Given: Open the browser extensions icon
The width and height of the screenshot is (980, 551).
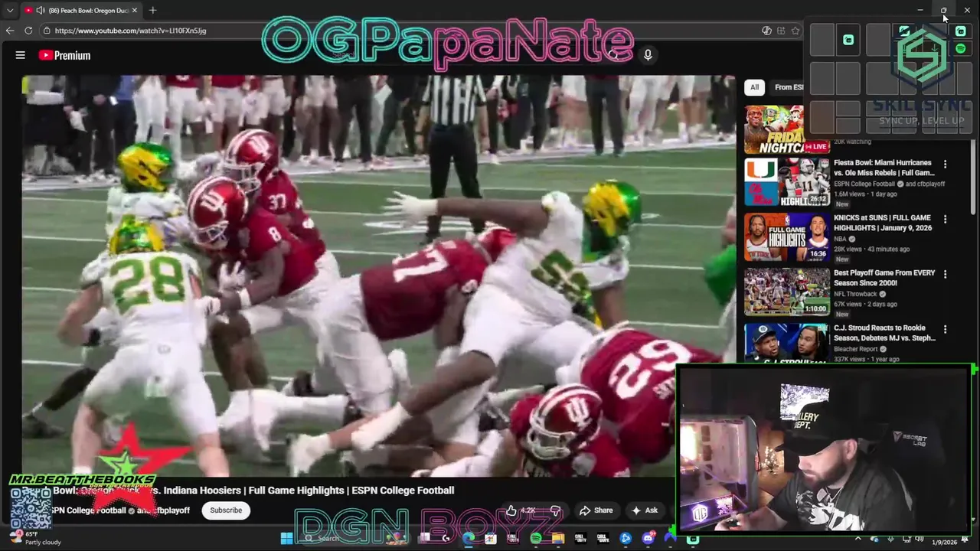Looking at the screenshot, I should 781,31.
